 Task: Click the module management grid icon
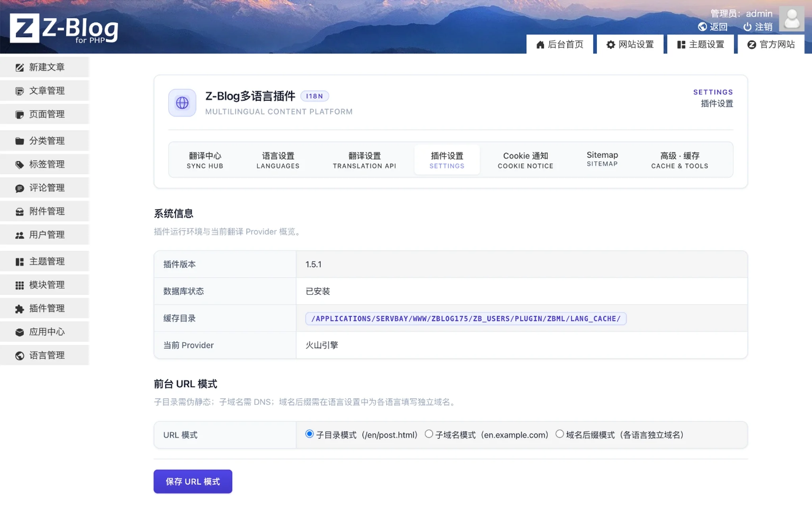19,285
